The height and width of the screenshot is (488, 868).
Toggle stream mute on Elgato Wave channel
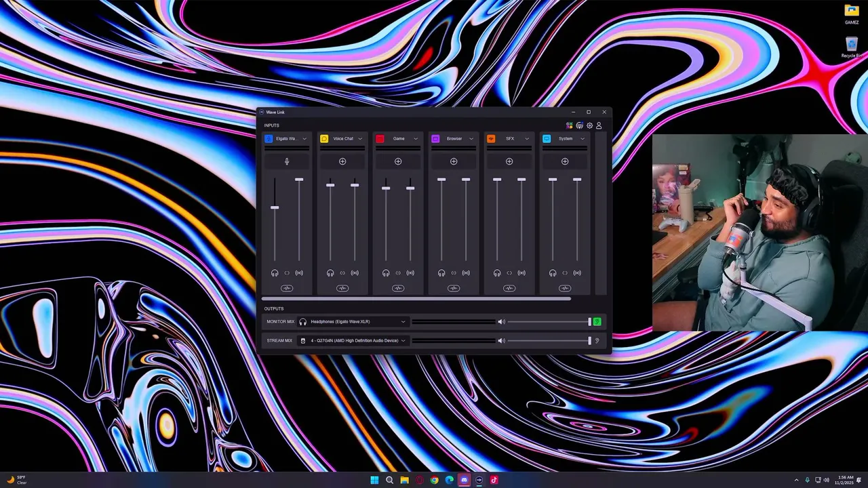coord(299,272)
